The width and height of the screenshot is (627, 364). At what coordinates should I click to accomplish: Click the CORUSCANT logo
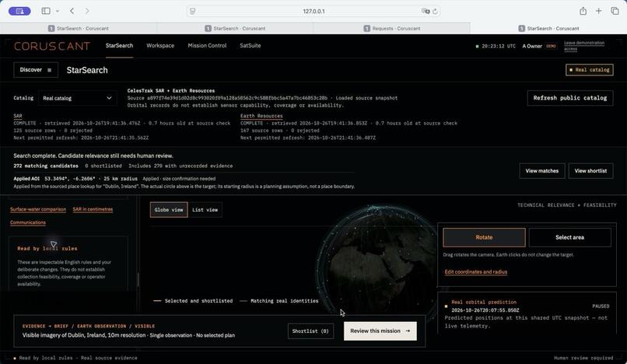click(52, 46)
